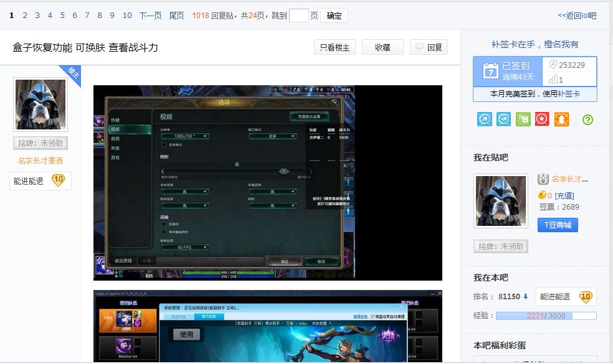The height and width of the screenshot is (364, 613).
Task: Go to page 2 of the thread
Action: tap(25, 15)
